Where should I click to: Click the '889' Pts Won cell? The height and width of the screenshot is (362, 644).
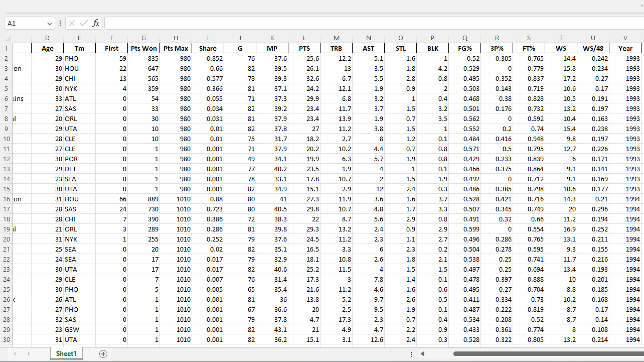click(x=143, y=199)
